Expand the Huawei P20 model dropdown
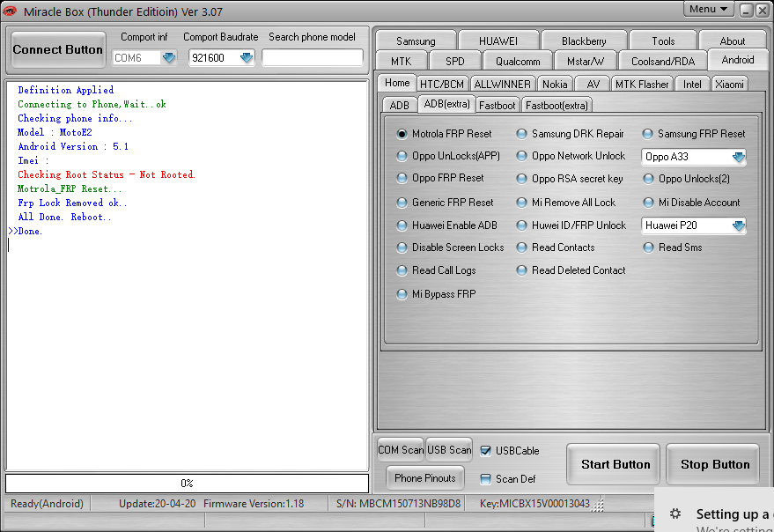This screenshot has height=532, width=774. [738, 225]
